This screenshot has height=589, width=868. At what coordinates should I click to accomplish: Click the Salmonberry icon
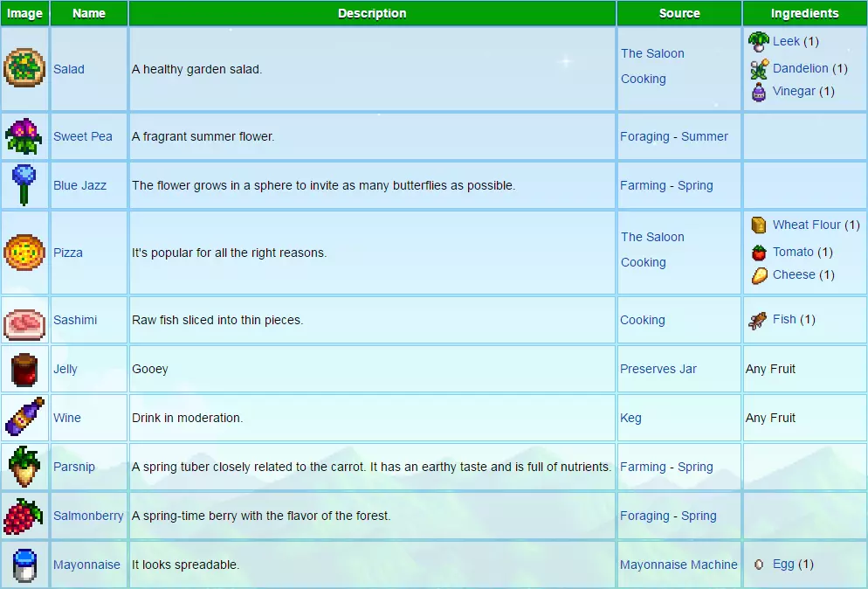[x=24, y=516]
